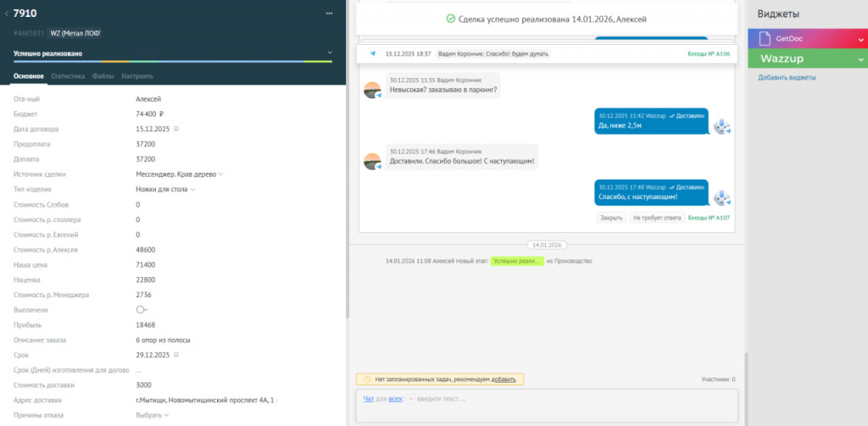Viewport: 868px width, 426px height.
Task: Click the 'введите текст' message input
Action: pos(442,399)
